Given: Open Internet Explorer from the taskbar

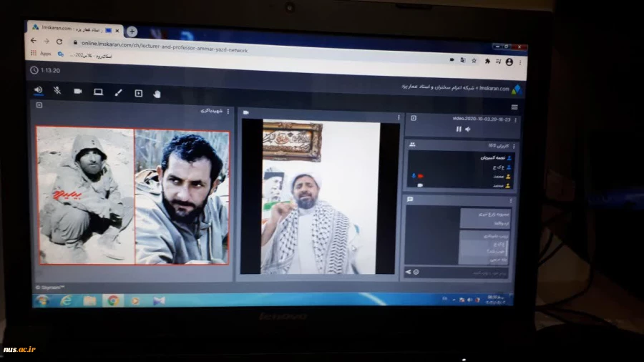Looking at the screenshot, I should click(67, 300).
